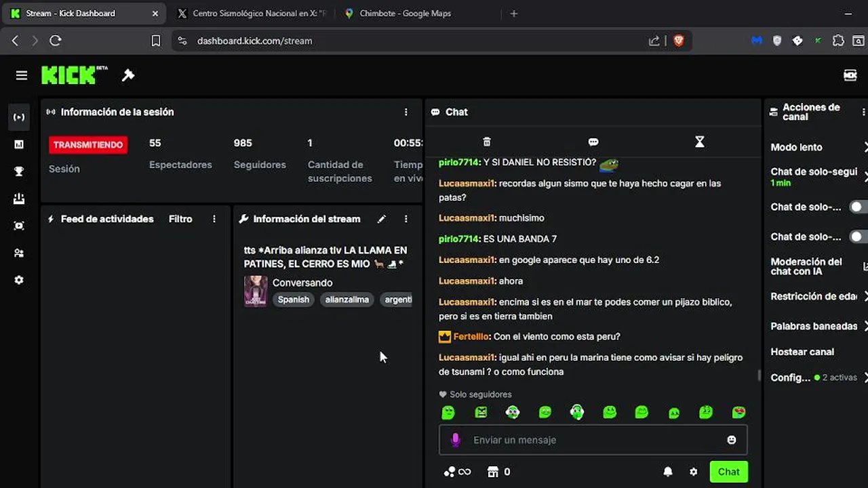The image size is (868, 488).
Task: Select the Stream broadcast icon in sidebar
Action: tap(19, 117)
